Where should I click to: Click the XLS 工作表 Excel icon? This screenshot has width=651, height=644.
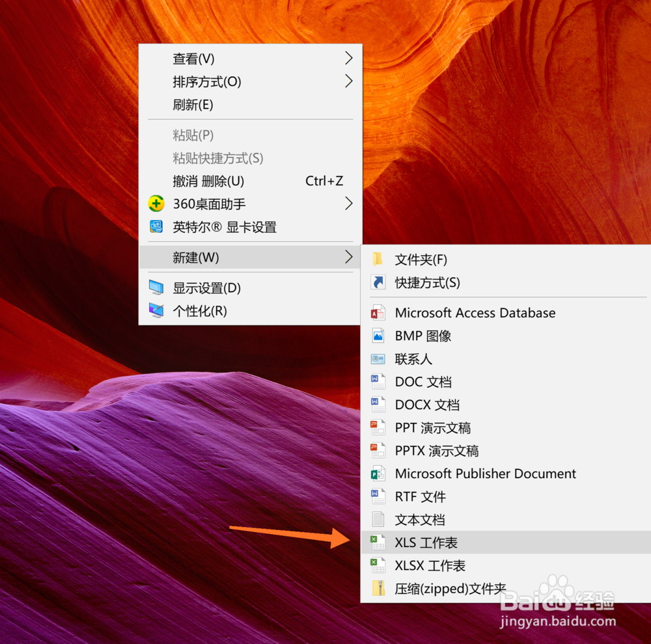(x=378, y=542)
